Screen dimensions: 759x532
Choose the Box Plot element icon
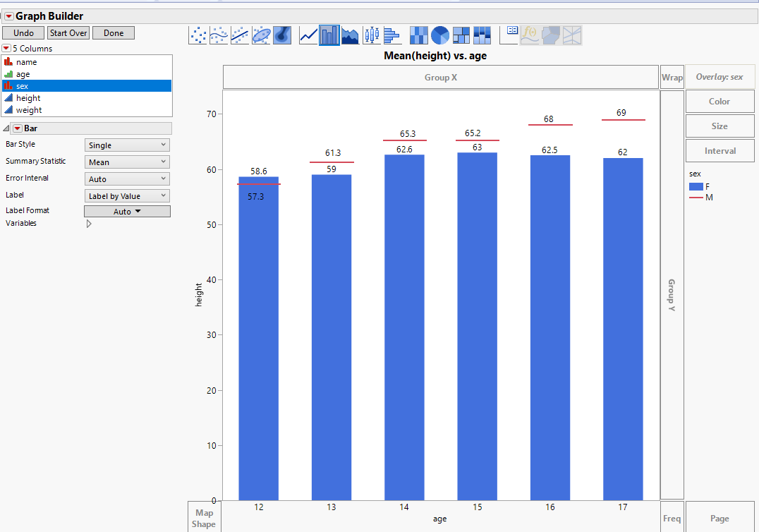point(371,35)
